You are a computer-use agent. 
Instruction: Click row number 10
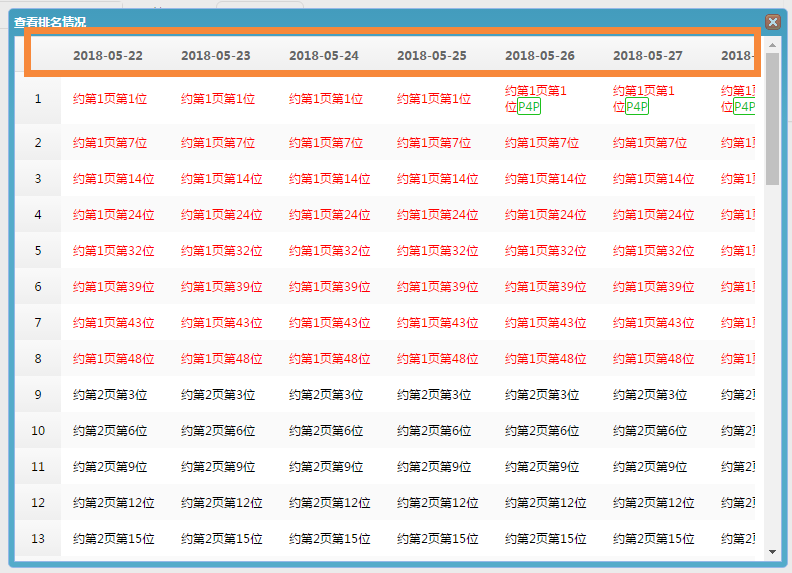coord(38,431)
